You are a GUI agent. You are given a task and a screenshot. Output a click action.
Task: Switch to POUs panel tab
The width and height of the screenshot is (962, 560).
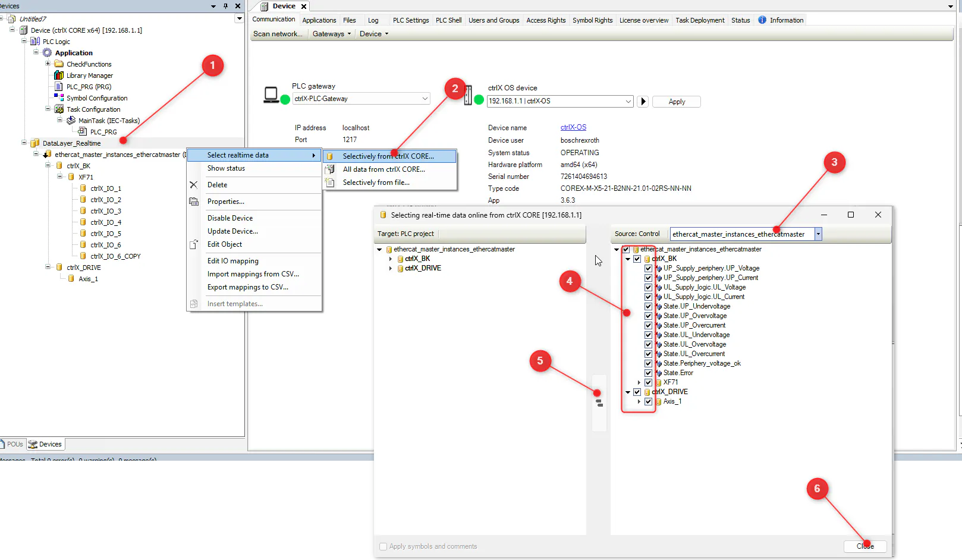coord(12,444)
